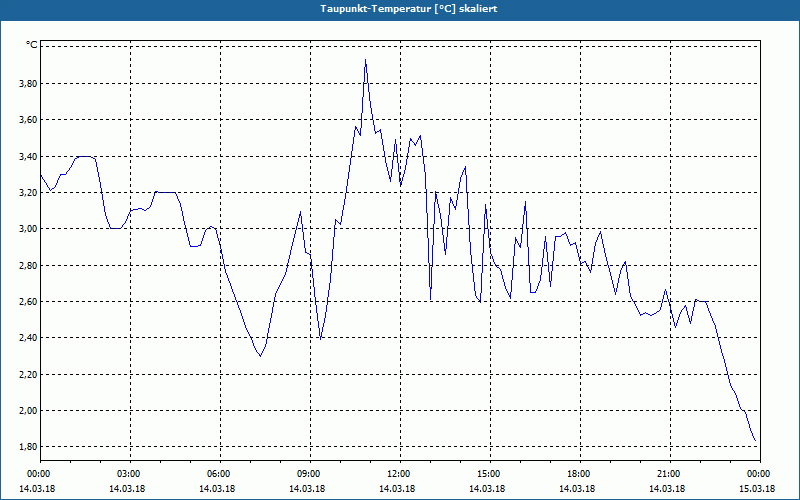Click the 00:00 label above 15.03.18
This screenshot has height=500, width=800.
pyautogui.click(x=760, y=474)
